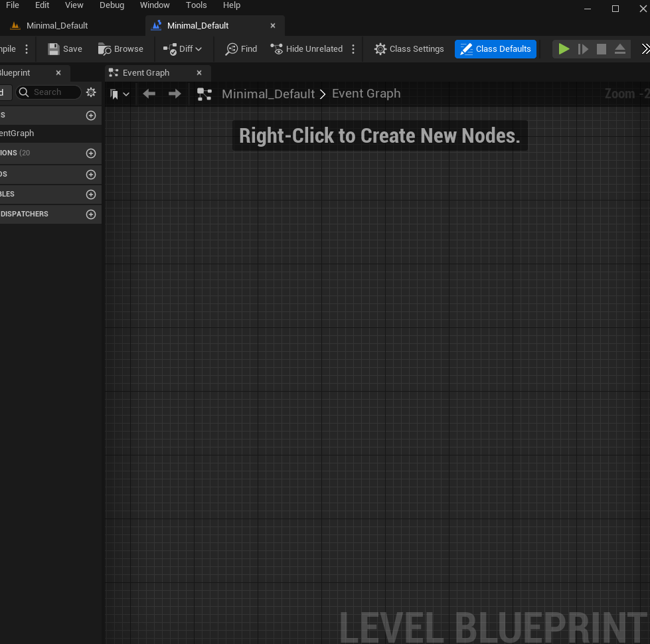Open the My Blueprint settings gear
650x644 pixels.
(91, 92)
